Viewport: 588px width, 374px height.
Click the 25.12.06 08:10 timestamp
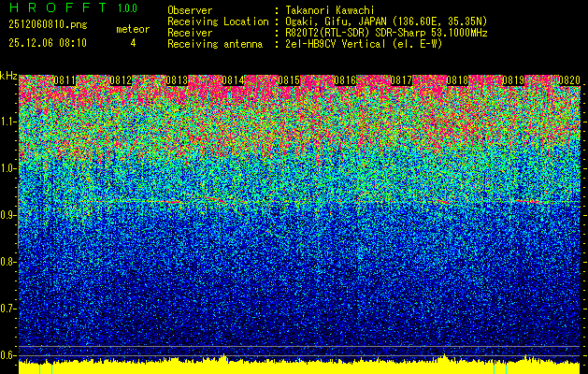[x=47, y=42]
